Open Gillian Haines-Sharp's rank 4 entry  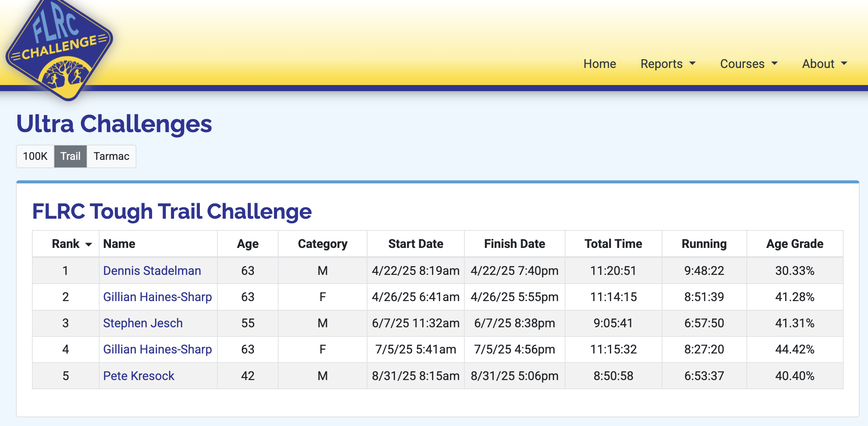157,349
